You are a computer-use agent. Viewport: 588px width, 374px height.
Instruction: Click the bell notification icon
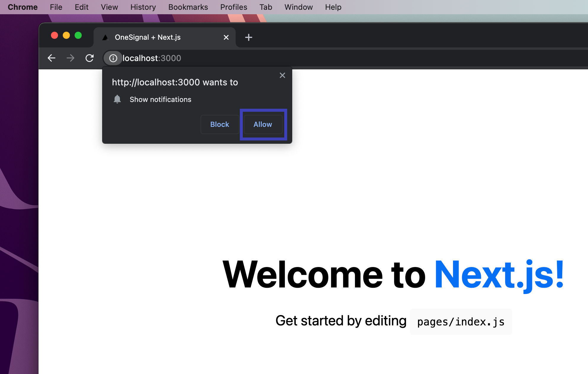click(x=117, y=99)
